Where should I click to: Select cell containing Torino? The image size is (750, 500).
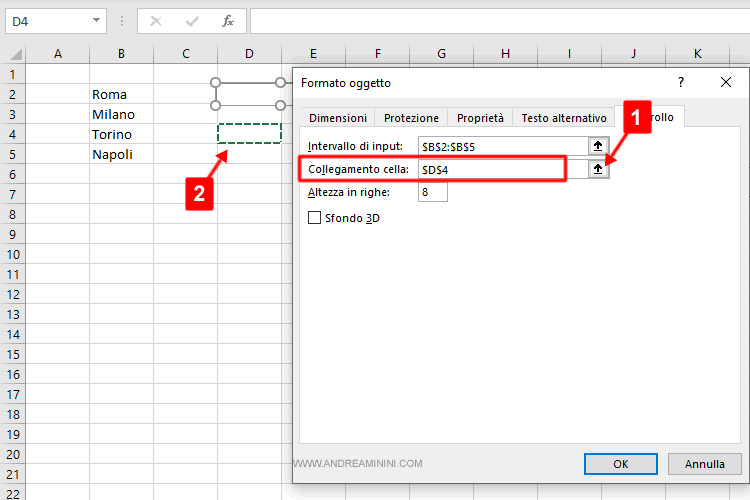click(x=121, y=134)
